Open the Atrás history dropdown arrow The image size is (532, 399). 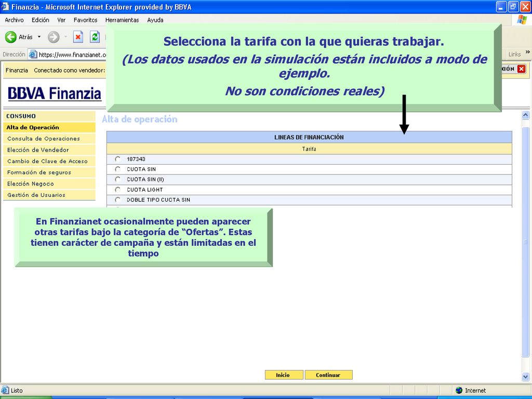click(x=39, y=37)
